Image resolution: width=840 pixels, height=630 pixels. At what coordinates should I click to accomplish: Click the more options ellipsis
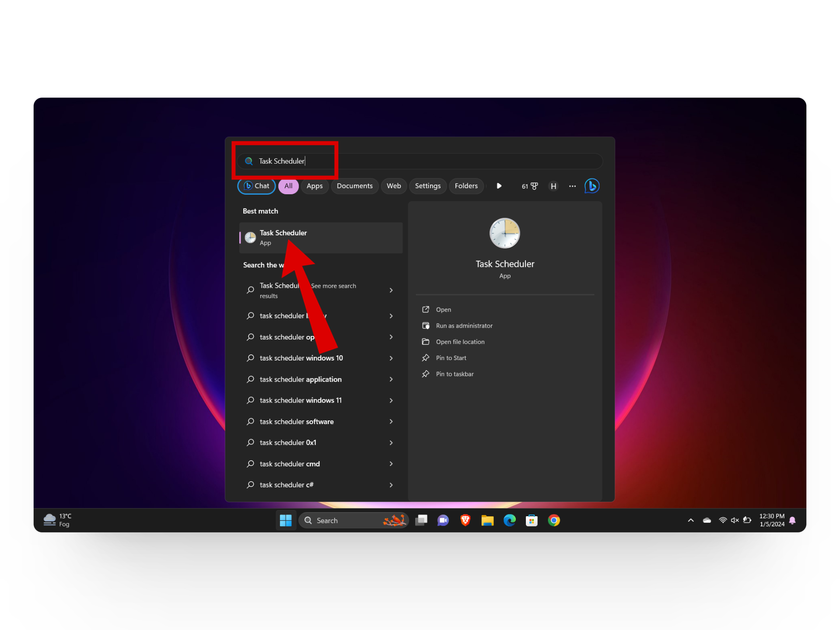pyautogui.click(x=572, y=186)
